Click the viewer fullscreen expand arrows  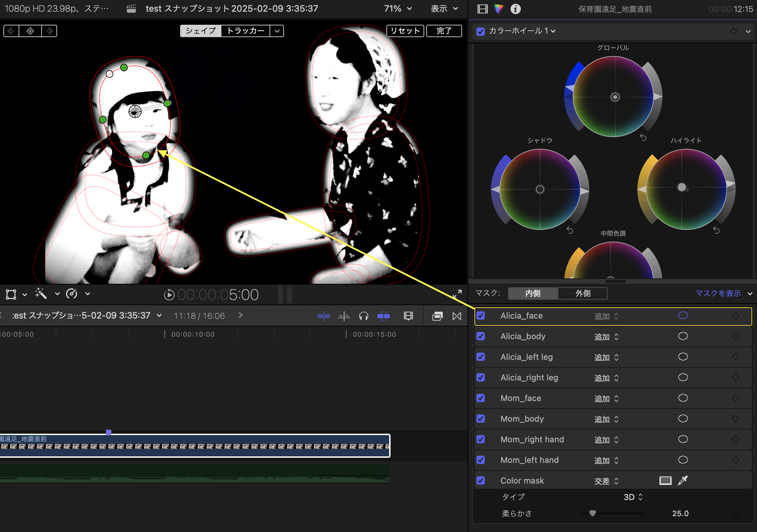pyautogui.click(x=457, y=294)
